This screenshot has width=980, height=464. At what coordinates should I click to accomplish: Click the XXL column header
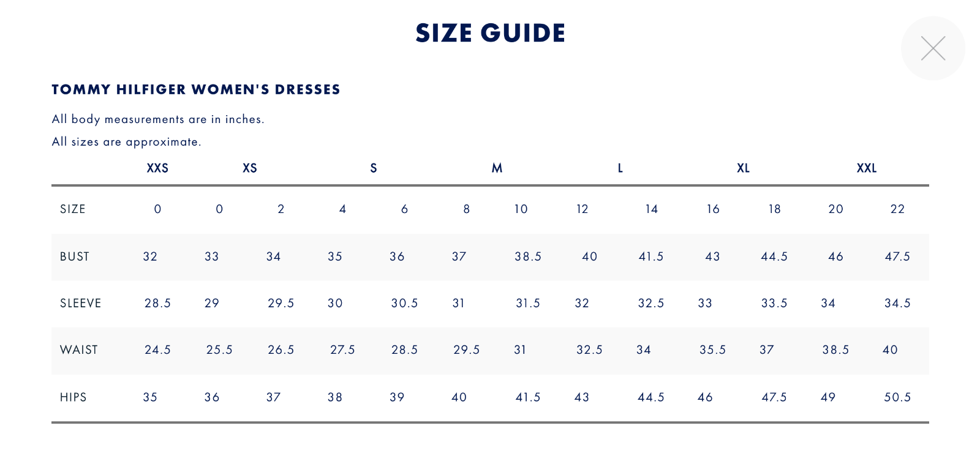(x=867, y=168)
